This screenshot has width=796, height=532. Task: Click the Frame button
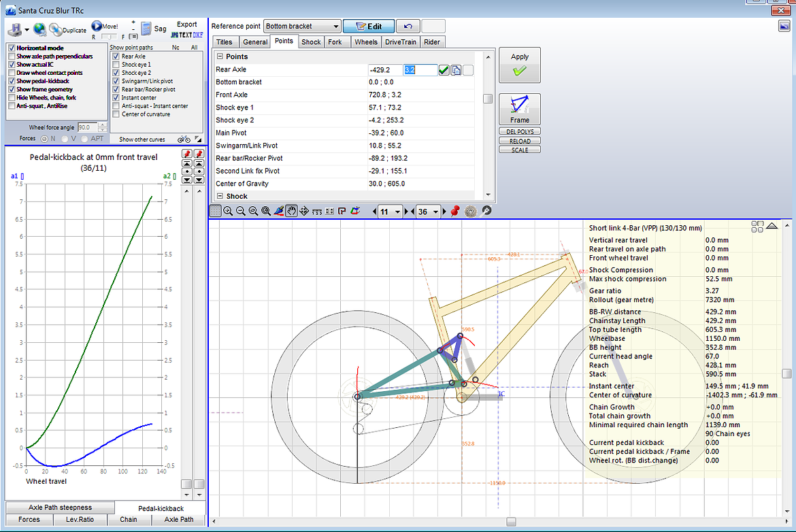(519, 109)
